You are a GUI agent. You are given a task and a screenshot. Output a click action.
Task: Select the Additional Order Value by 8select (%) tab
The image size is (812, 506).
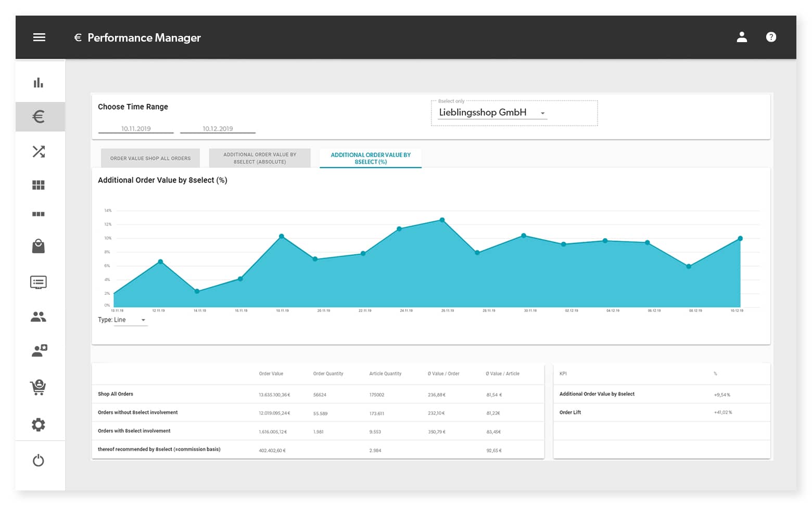(371, 158)
